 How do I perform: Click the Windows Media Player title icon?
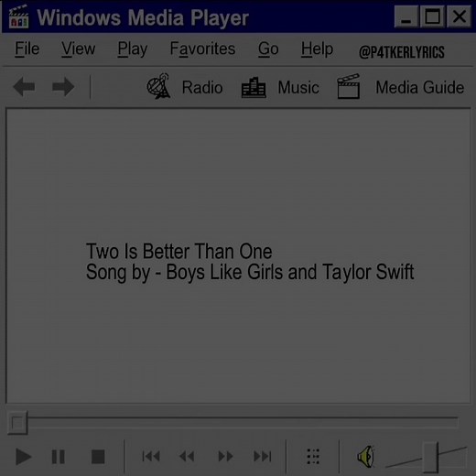(x=18, y=17)
